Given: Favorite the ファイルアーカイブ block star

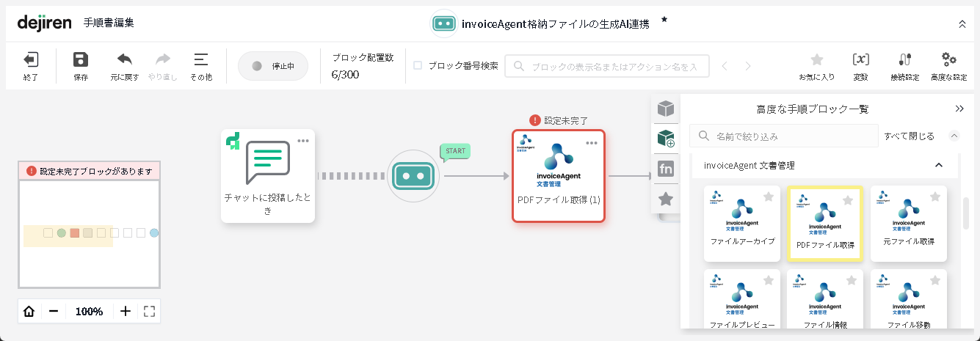Looking at the screenshot, I should pos(769,197).
